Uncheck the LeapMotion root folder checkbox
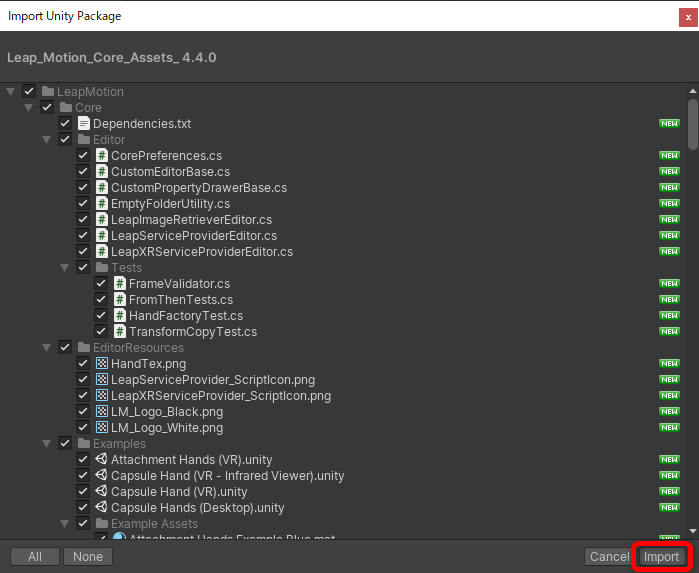Image resolution: width=699 pixels, height=573 pixels. 29,91
